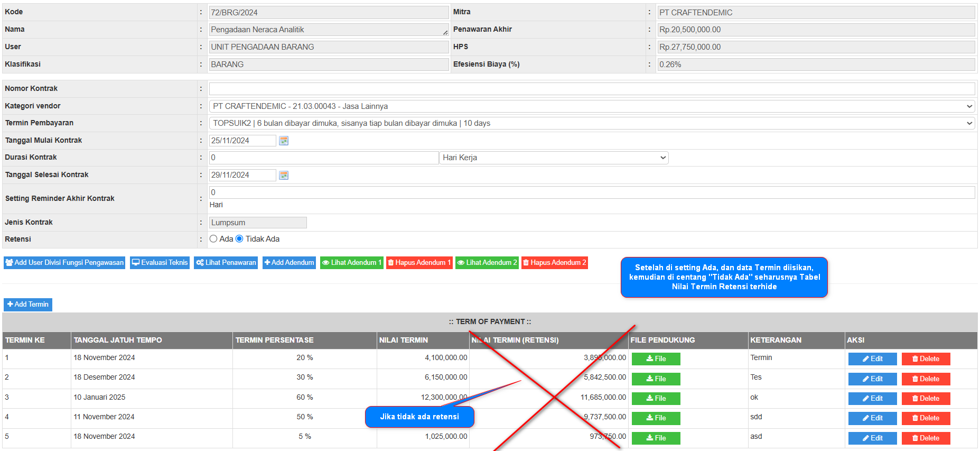Screen dimensions: 980x451
Task: Click the Nomor Kontrak input field
Action: (592, 89)
